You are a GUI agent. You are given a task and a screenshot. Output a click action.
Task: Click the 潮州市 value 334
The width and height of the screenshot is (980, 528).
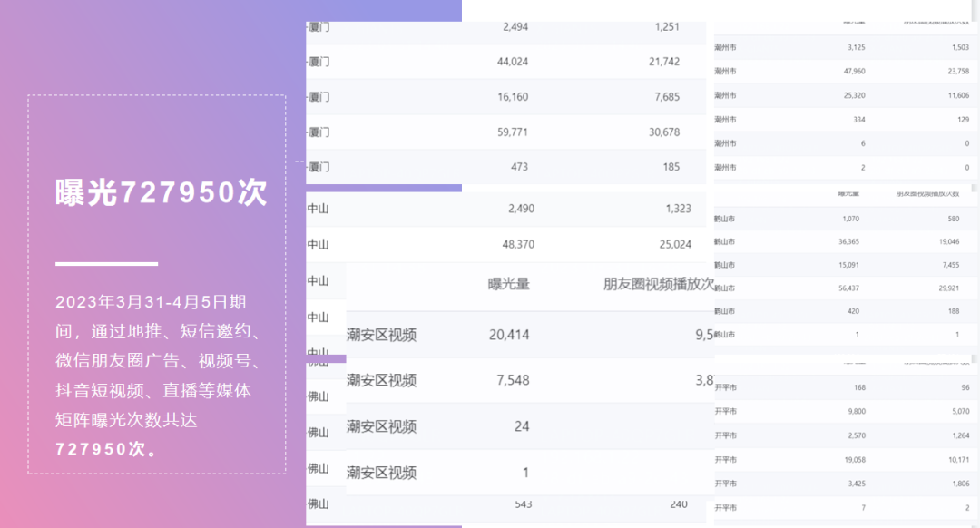tap(859, 120)
